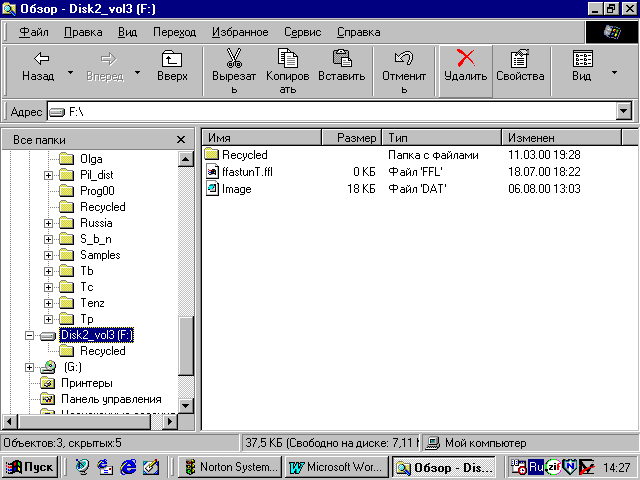The height and width of the screenshot is (480, 640).
Task: Select the ffastunT.ffl file
Action: [x=247, y=172]
